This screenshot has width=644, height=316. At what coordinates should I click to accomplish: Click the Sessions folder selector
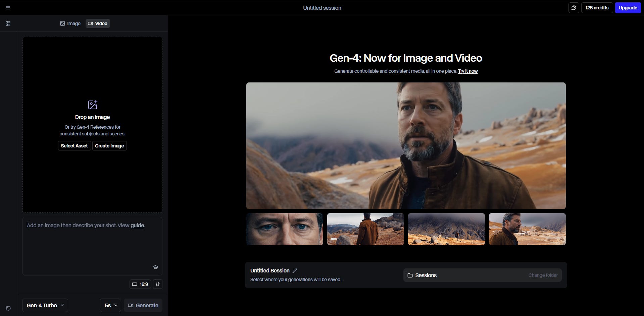click(482, 275)
